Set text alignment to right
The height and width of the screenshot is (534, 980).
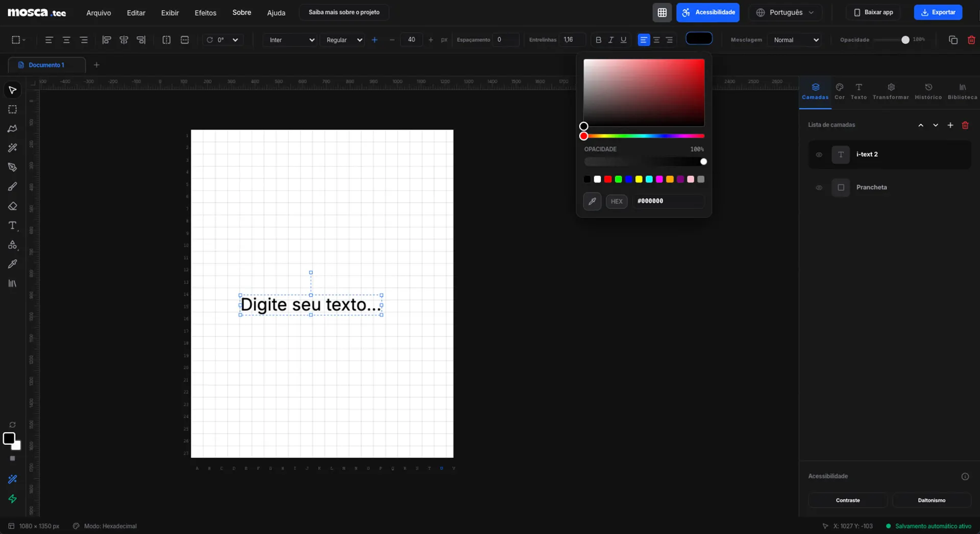669,40
